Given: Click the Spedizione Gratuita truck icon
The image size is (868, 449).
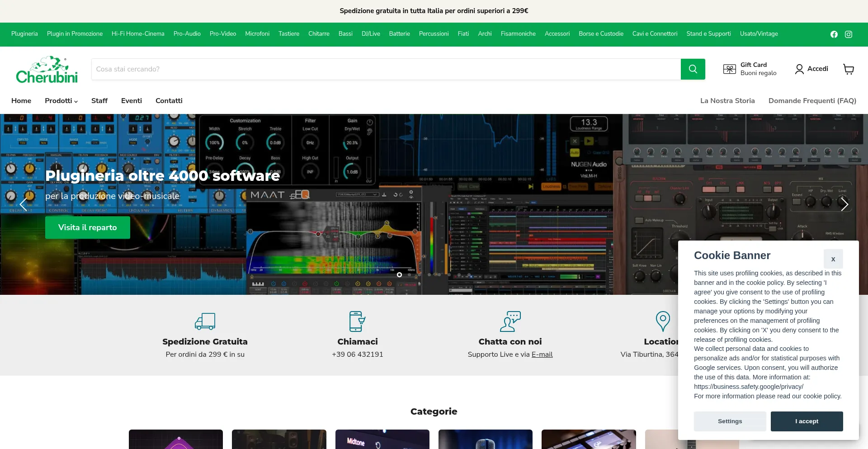Looking at the screenshot, I should tap(205, 321).
